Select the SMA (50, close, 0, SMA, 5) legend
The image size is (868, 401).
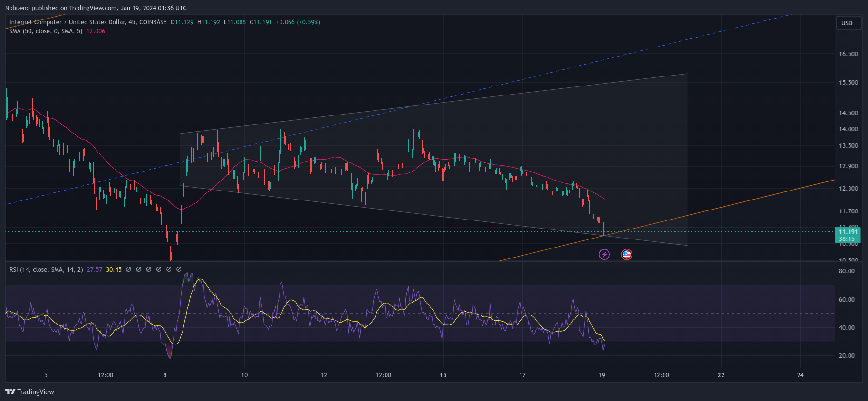46,31
